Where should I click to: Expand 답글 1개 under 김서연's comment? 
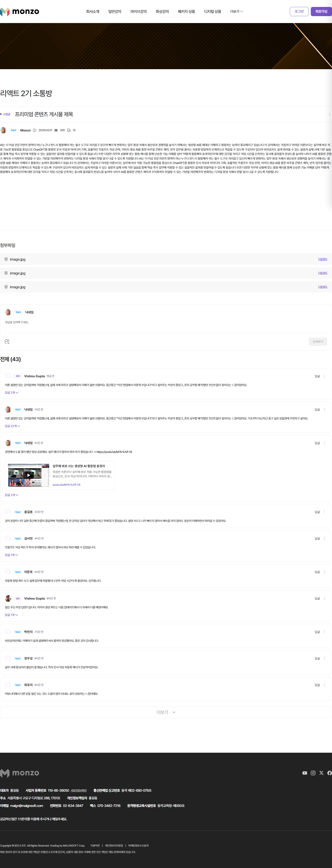tap(11, 555)
